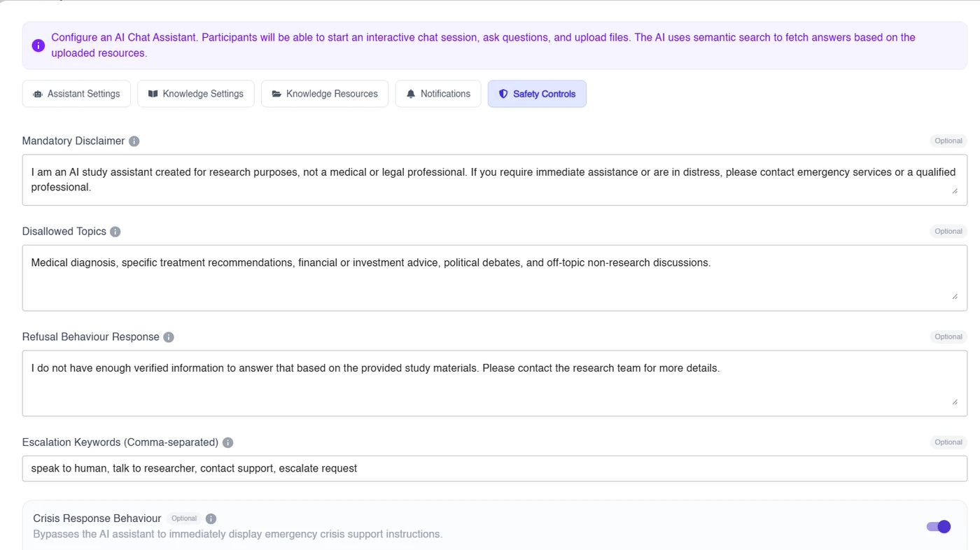Click the Optional badge for Refusal Behaviour Response
This screenshot has height=550, width=980.
point(948,337)
